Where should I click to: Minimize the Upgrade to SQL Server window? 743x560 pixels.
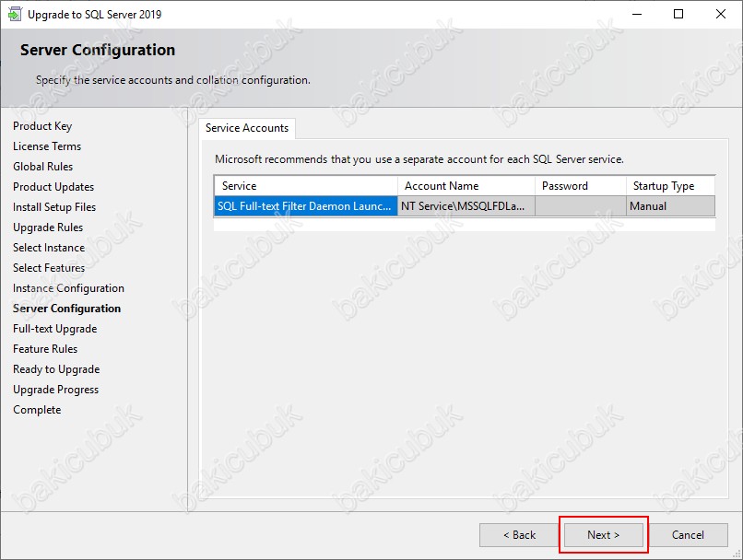tap(637, 14)
